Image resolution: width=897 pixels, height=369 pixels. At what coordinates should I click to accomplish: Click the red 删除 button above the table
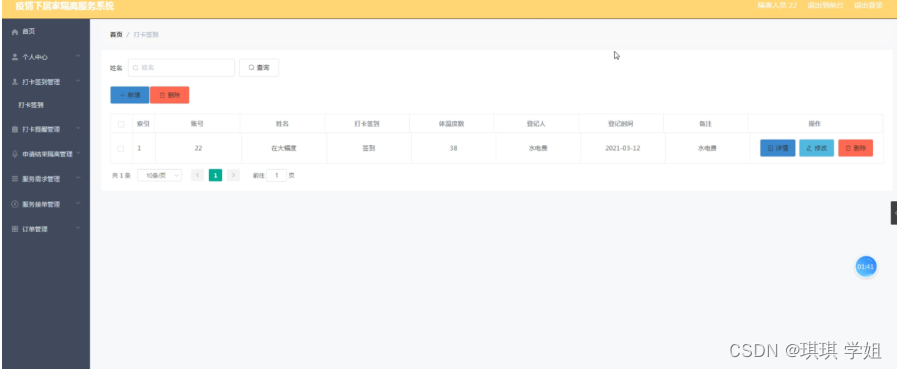point(169,95)
